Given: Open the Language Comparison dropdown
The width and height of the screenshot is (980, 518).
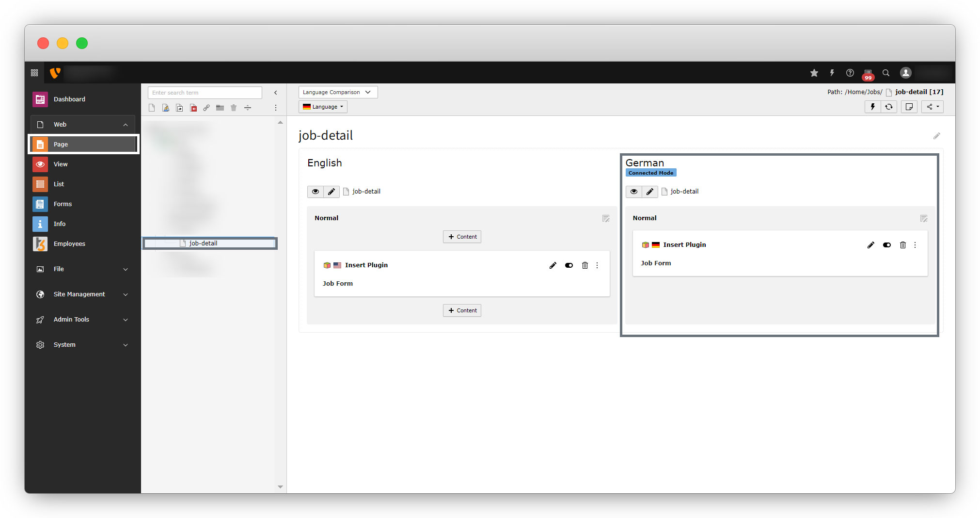Looking at the screenshot, I should 337,92.
